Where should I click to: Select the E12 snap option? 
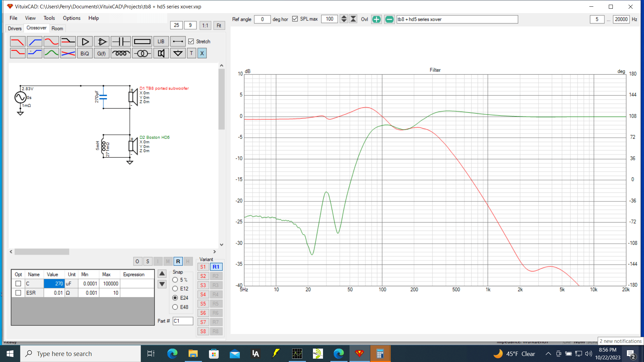[175, 288]
